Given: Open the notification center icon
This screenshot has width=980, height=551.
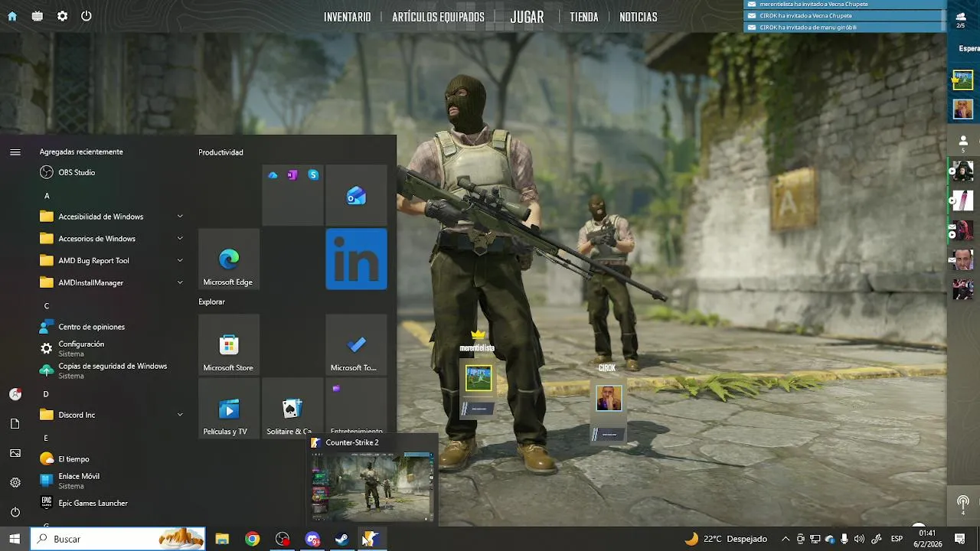Looking at the screenshot, I should [x=959, y=539].
